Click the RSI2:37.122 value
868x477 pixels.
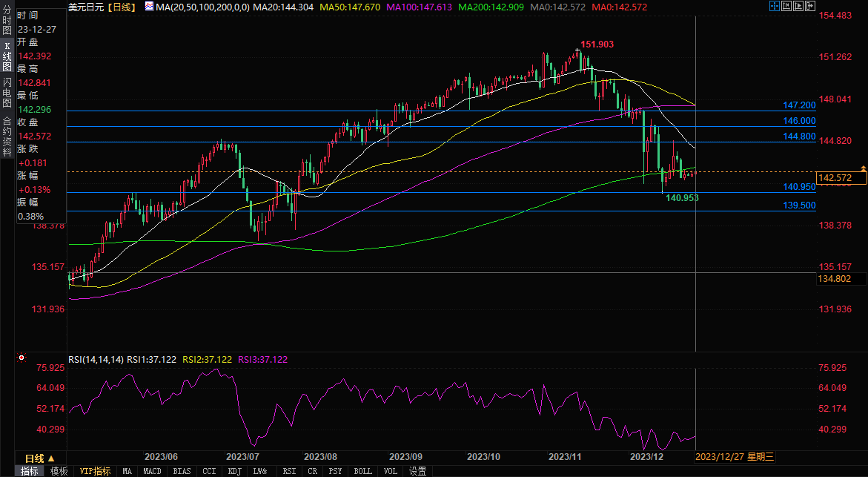click(207, 360)
